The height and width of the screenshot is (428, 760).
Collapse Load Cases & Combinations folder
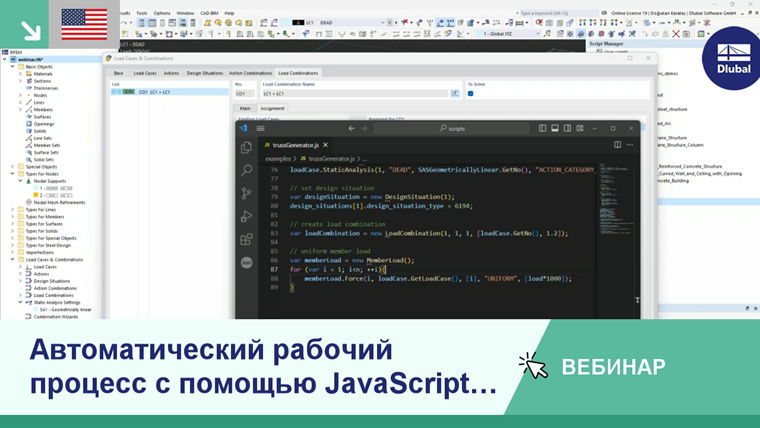click(x=13, y=259)
